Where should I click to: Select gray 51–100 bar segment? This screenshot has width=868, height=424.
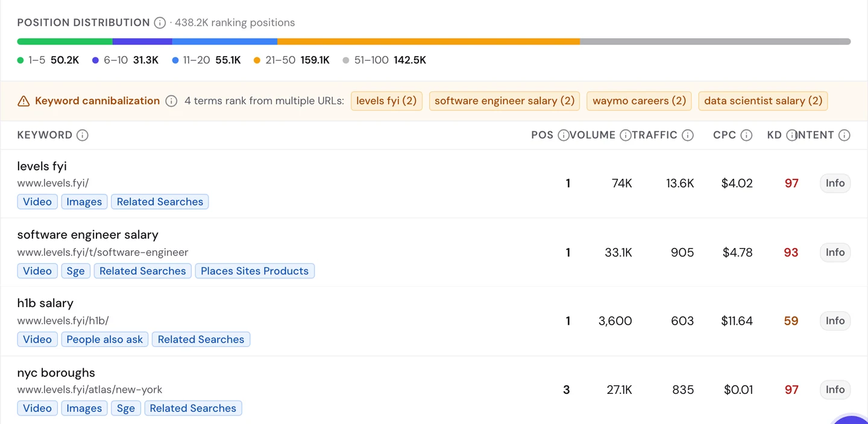[715, 42]
